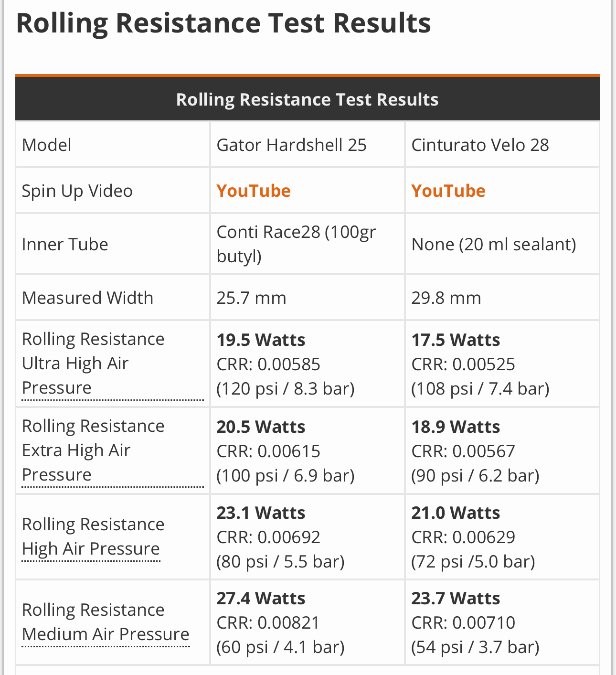616x675 pixels.
Task: Open the YouTube link for Cinturato Velo 28
Action: 448,191
